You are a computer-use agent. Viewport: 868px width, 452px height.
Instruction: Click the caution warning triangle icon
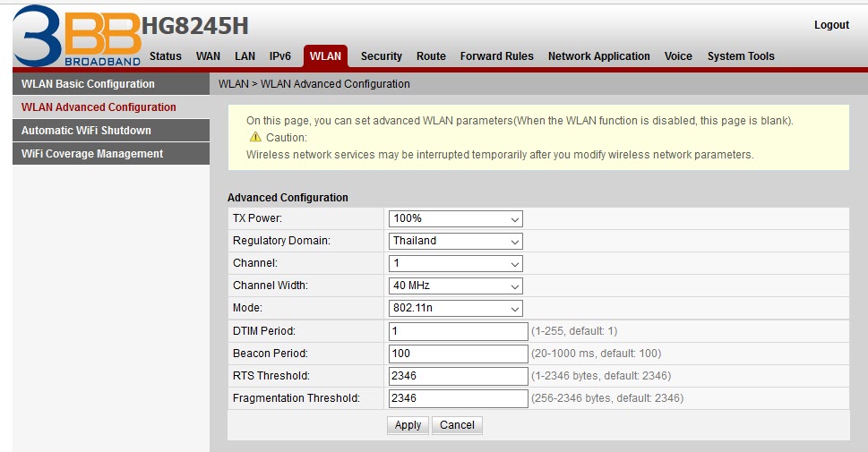pyautogui.click(x=255, y=138)
